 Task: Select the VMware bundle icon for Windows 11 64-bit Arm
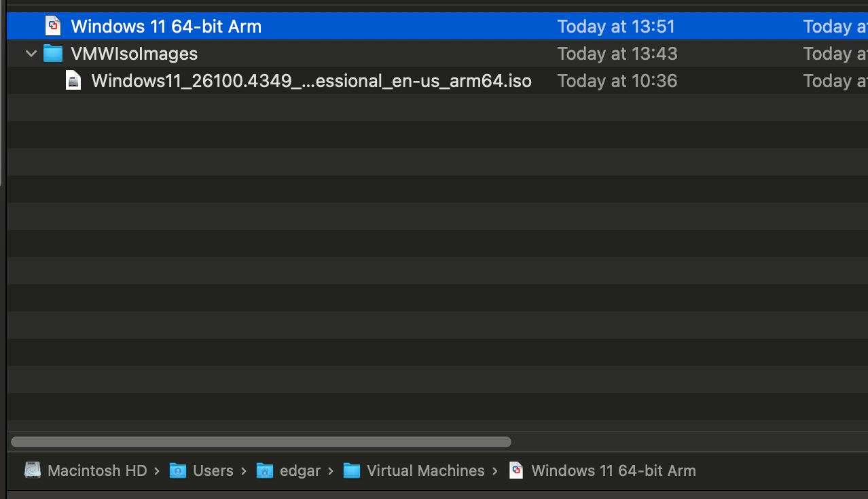pos(53,27)
